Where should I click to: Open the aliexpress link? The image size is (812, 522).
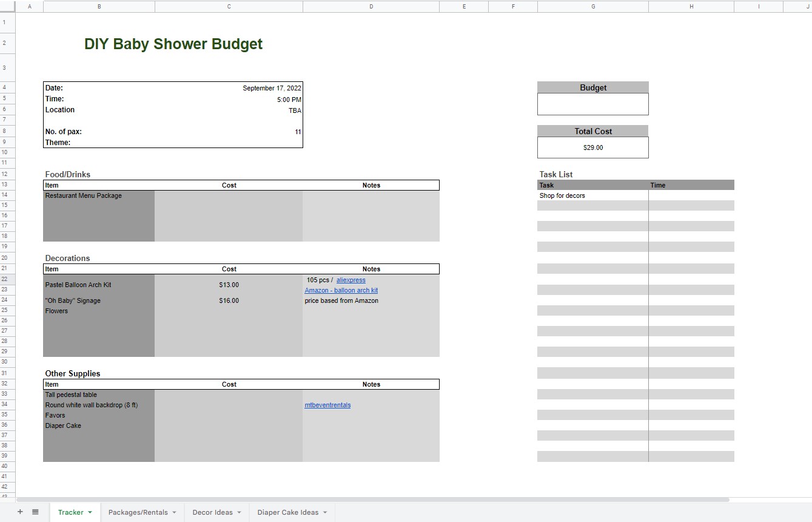[x=351, y=280]
